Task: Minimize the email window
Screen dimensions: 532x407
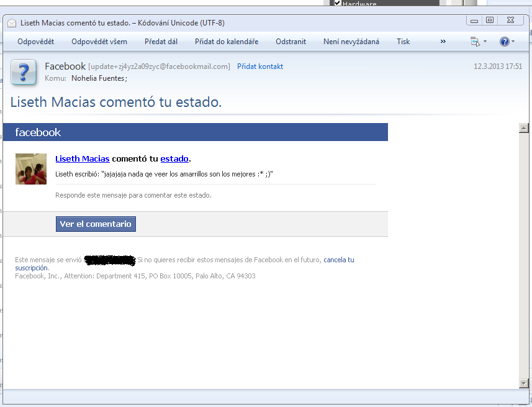Action: [474, 21]
